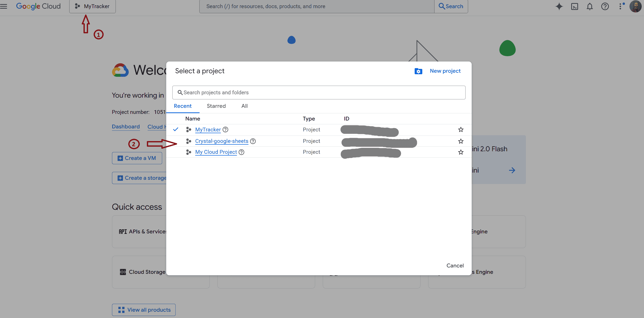Focus the Search projects and folders field
The height and width of the screenshot is (318, 644).
319,93
